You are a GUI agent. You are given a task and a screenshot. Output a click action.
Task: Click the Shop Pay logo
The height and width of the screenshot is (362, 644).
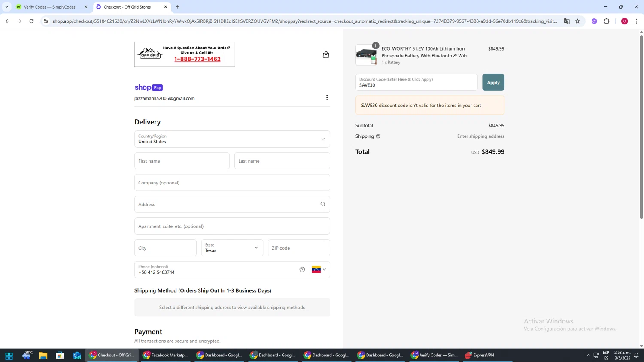coord(149,87)
